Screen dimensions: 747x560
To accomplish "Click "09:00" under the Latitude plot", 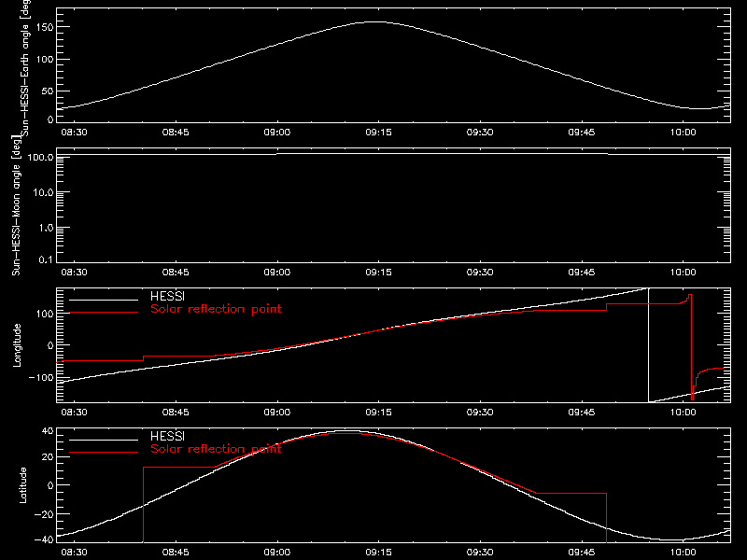I will [277, 553].
